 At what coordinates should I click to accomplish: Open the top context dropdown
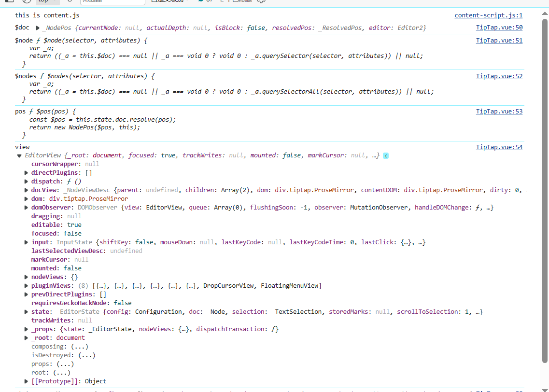point(48,1)
